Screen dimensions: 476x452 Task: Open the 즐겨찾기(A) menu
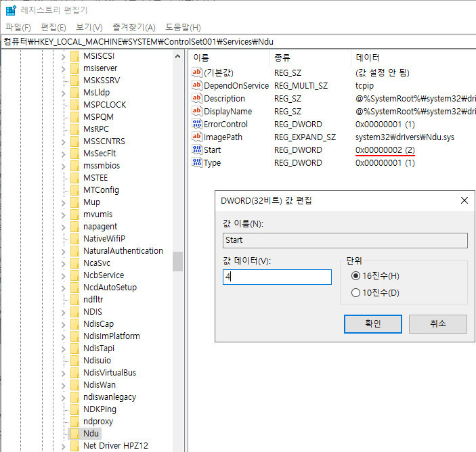[134, 27]
